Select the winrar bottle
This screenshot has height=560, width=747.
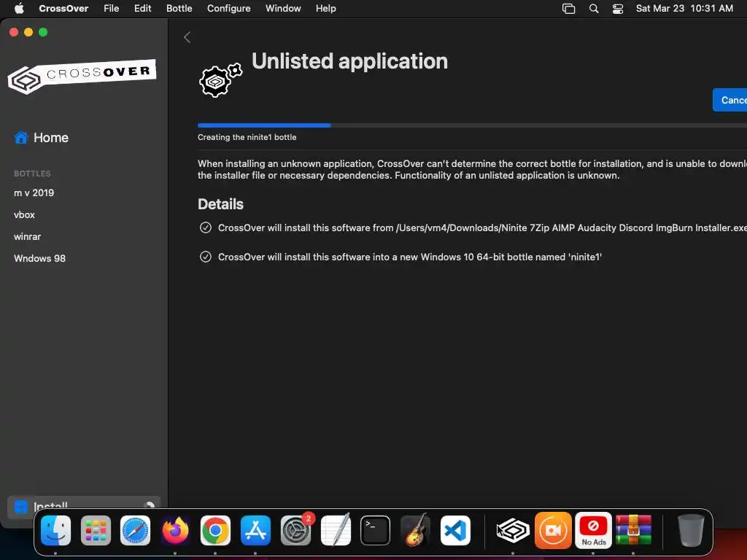click(27, 237)
